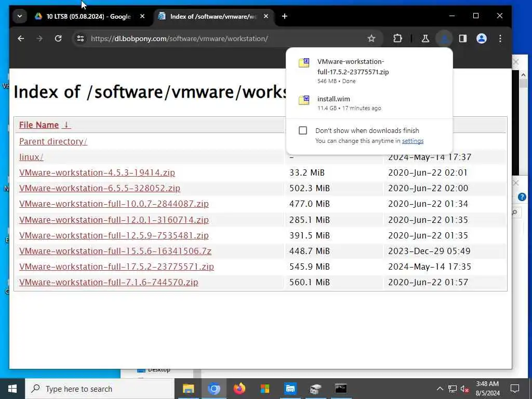
Task: Download VMware-workstation-full-15.5.6-16341506.7z
Action: click(115, 251)
